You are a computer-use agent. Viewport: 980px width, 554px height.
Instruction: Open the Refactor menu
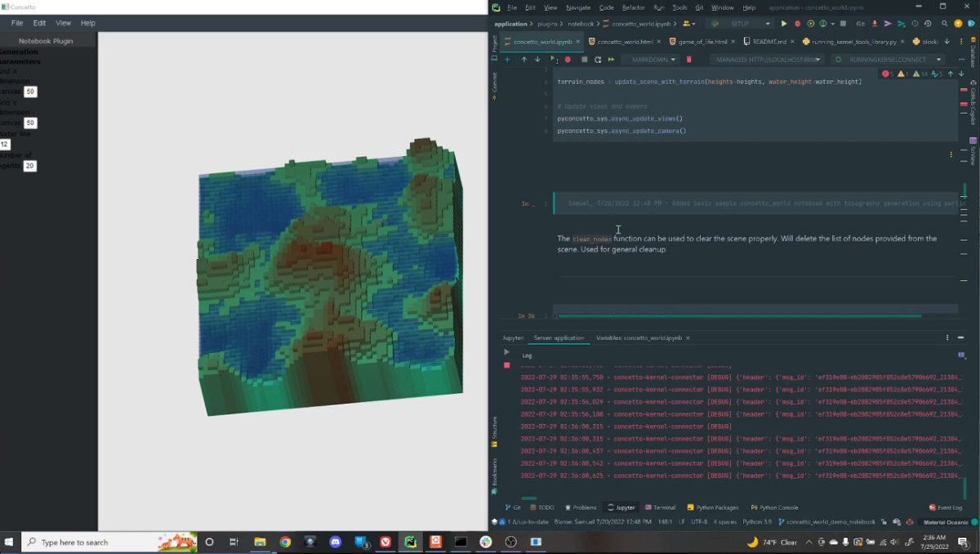[x=633, y=7]
